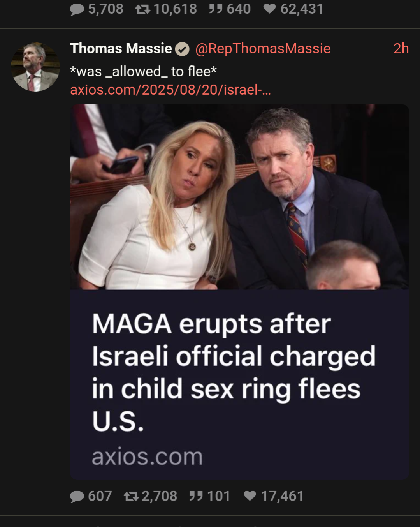
Task: Open the @RepThomasMassie handle link
Action: coord(263,49)
